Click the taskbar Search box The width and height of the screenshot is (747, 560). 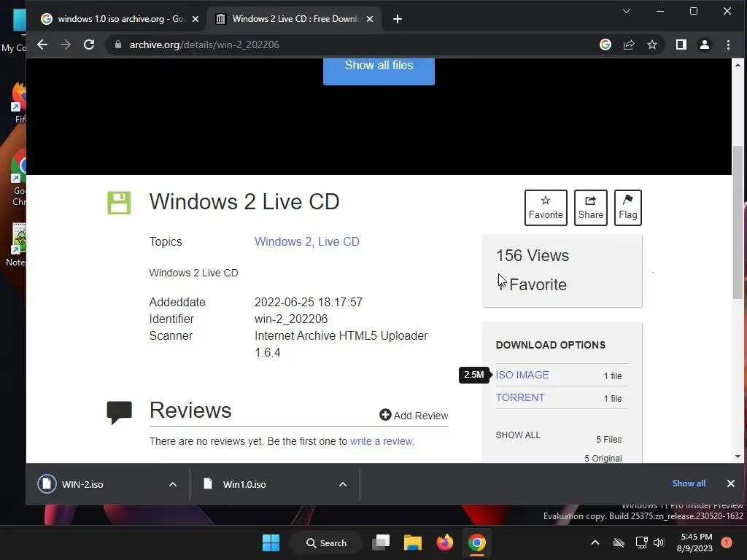(326, 542)
